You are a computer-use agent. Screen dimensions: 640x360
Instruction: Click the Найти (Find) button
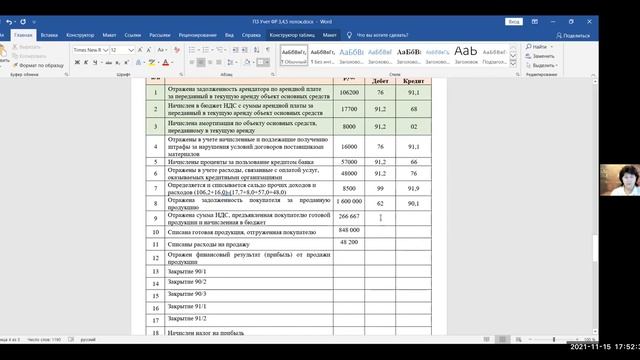540,47
